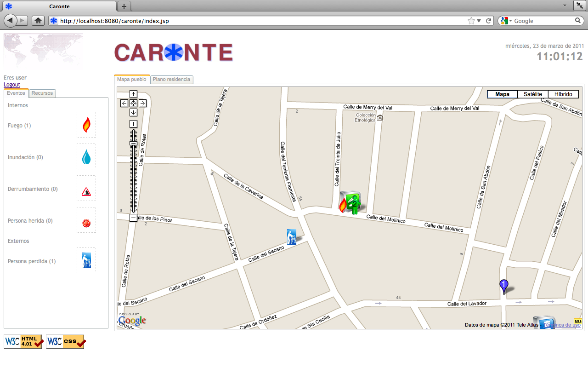Screen dimensions: 588x368
Task: Click the Colección Etnológica museum icon
Action: (x=380, y=118)
